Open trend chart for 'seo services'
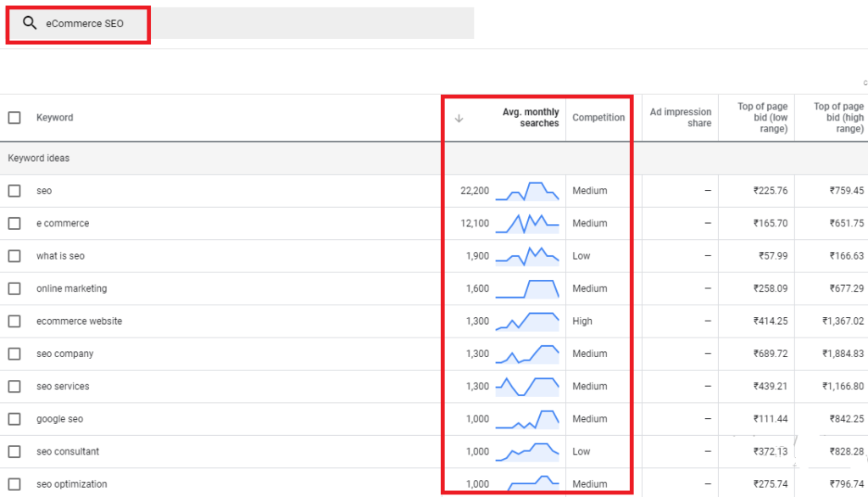Image resolution: width=868 pixels, height=497 pixels. [527, 386]
